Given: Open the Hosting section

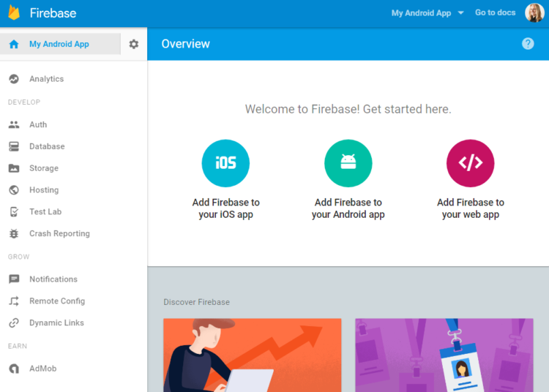Looking at the screenshot, I should click(x=44, y=190).
